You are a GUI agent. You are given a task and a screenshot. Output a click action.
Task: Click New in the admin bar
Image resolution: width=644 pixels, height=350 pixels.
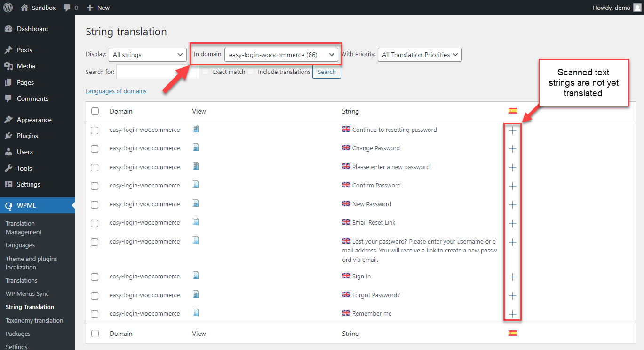pyautogui.click(x=98, y=8)
